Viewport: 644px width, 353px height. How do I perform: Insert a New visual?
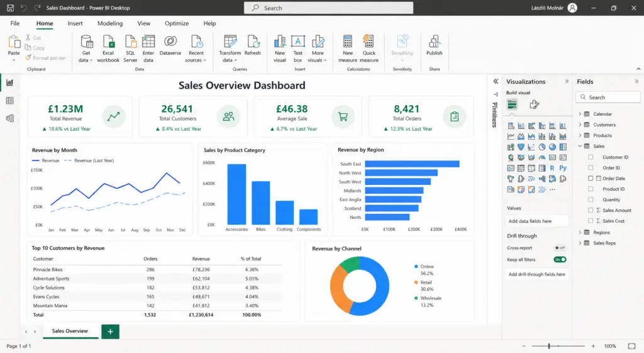tap(280, 48)
